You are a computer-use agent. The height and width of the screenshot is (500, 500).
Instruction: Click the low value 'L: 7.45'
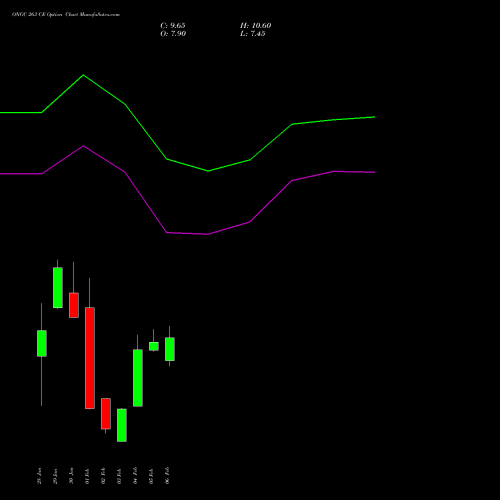(253, 34)
